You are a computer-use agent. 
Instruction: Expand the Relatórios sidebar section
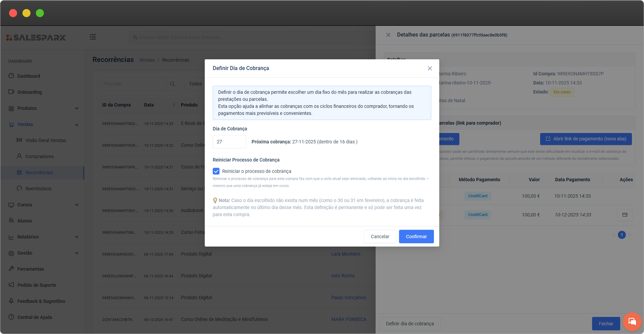pos(76,237)
